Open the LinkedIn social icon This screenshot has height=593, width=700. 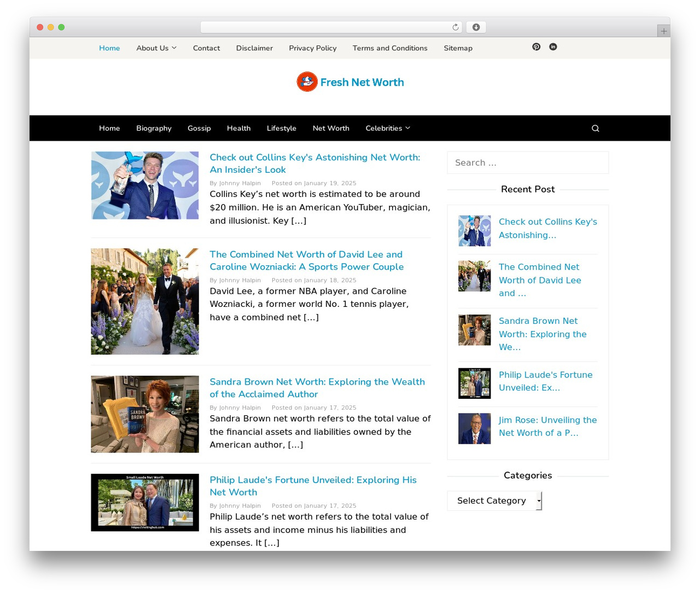pos(553,47)
